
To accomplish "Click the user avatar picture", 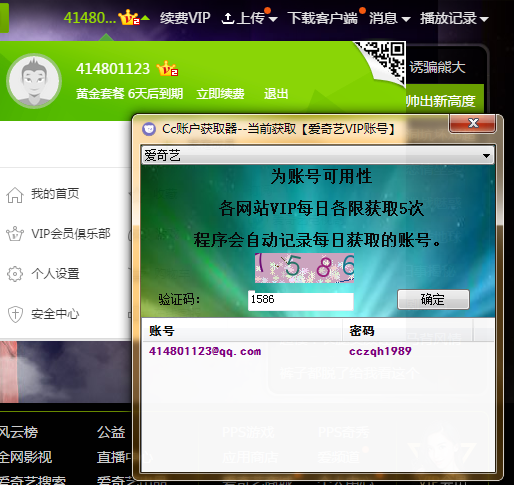I will point(34,81).
